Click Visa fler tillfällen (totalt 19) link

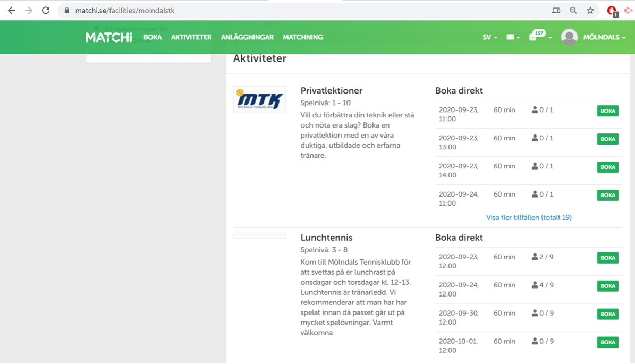pyautogui.click(x=529, y=217)
